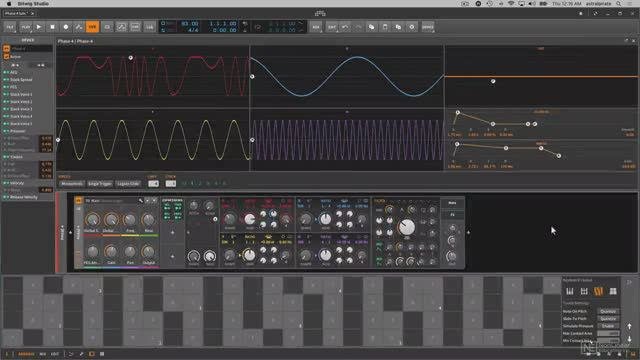Image resolution: width=640 pixels, height=360 pixels.
Task: Arm the global record button
Action: click(x=66, y=27)
